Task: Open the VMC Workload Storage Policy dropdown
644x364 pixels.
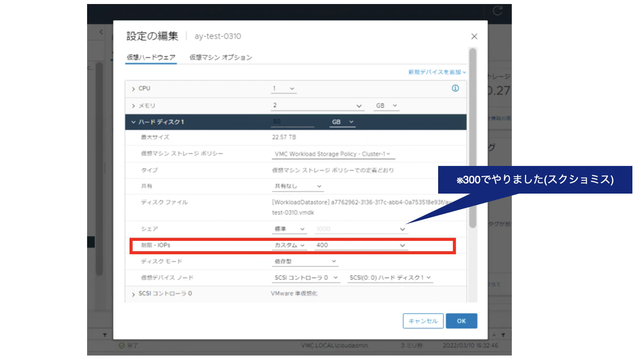Action: click(333, 153)
